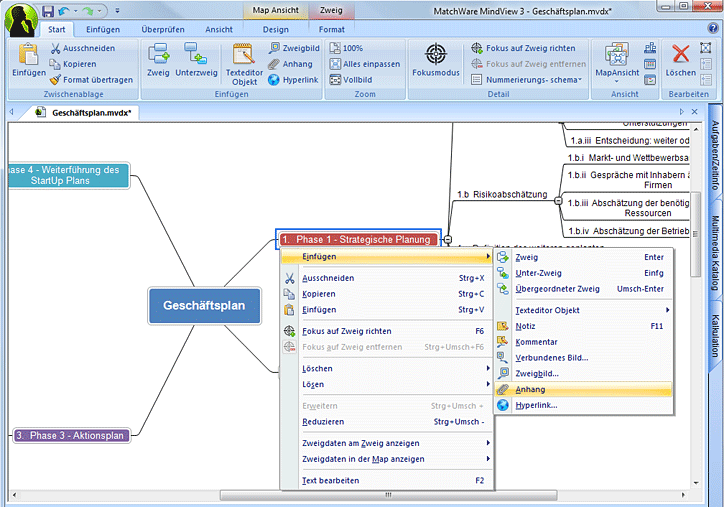Select Phase 3 - Aktionsplan branch
724x507 pixels.
click(x=71, y=435)
